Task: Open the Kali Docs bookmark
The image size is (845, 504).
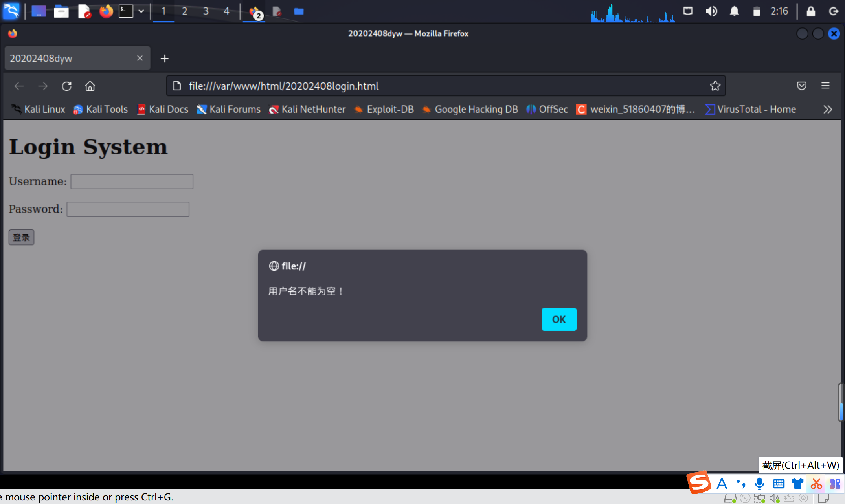Action: 162,109
